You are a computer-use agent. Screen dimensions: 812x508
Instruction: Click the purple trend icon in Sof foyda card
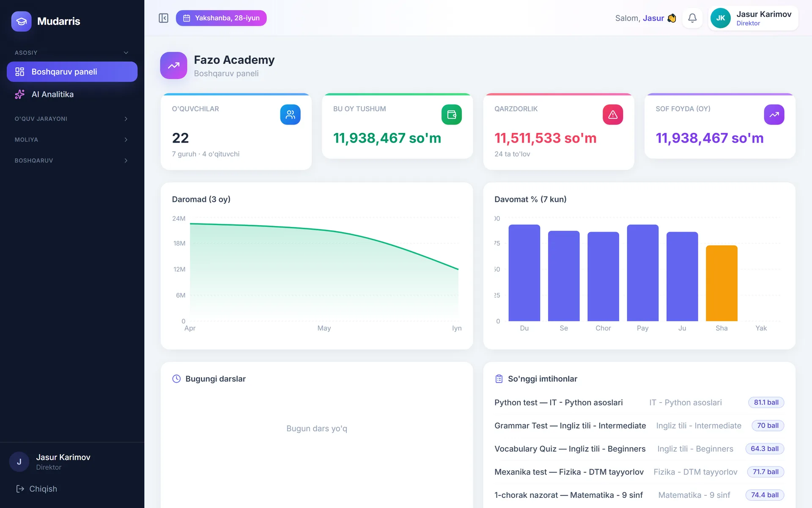tap(774, 115)
